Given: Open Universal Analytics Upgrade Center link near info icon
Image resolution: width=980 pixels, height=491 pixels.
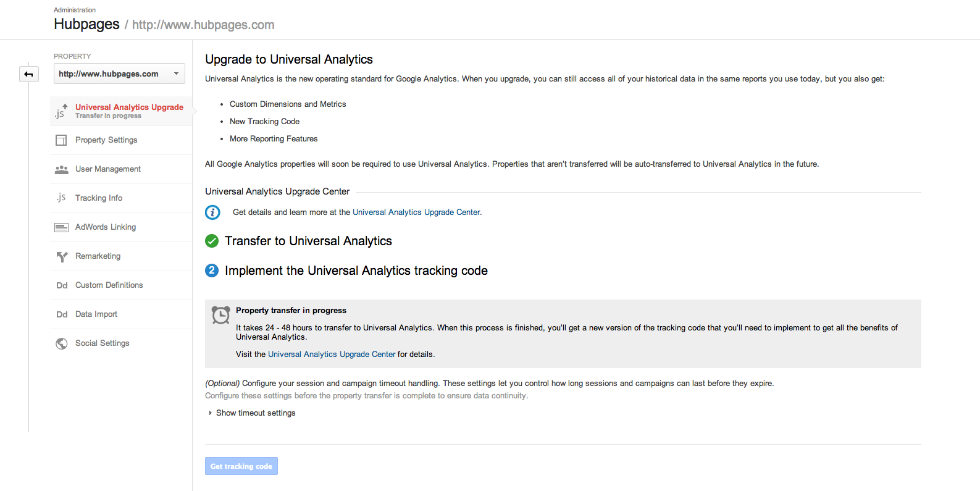Looking at the screenshot, I should click(x=416, y=212).
